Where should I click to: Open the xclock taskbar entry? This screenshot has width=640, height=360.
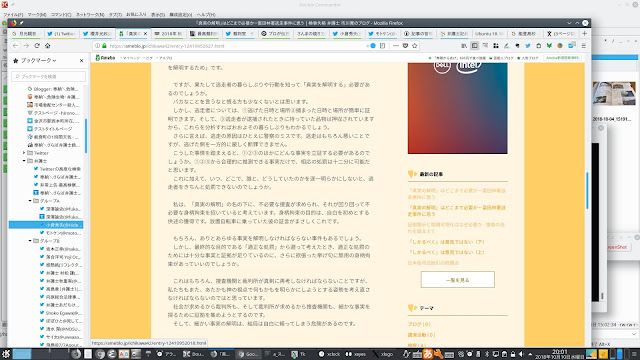[330, 354]
